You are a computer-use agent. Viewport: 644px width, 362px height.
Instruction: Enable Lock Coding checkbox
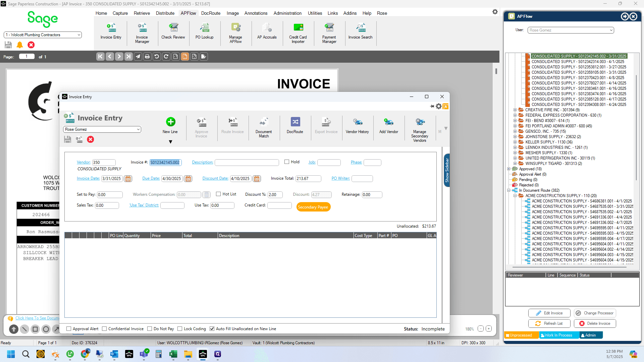click(180, 329)
